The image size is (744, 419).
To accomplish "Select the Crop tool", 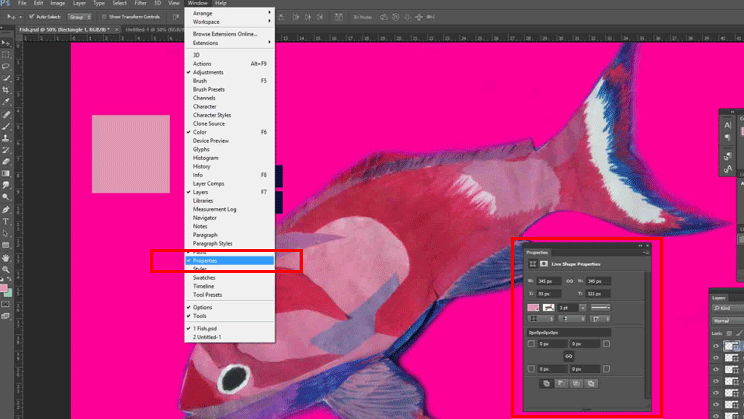I will click(x=7, y=89).
